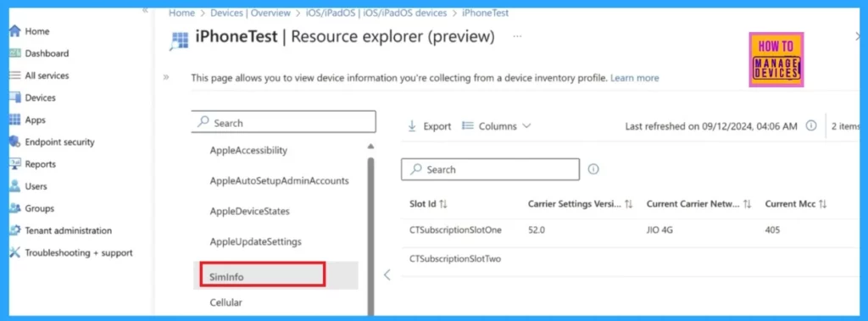The height and width of the screenshot is (321, 868).
Task: Click the 405 Mcc value
Action: [773, 230]
